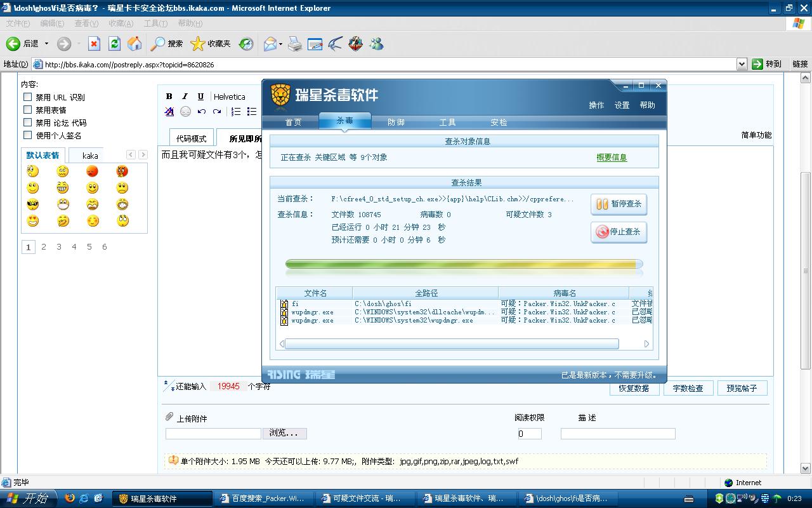Open the 帮助 menu in Rising antivirus
Image resolution: width=812 pixels, height=508 pixels.
pyautogui.click(x=647, y=105)
